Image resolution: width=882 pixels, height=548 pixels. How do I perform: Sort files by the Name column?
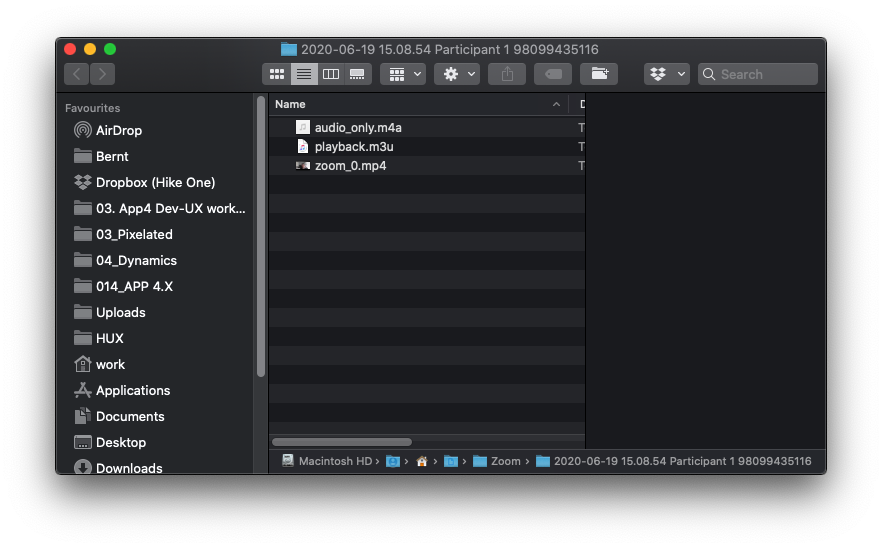coord(290,104)
